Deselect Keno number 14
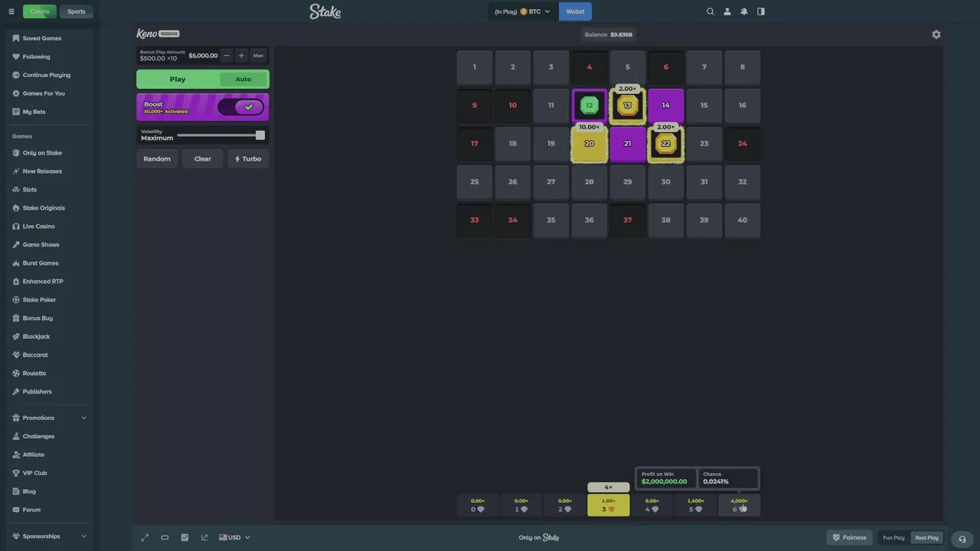Viewport: 980px width, 551px height. pyautogui.click(x=666, y=106)
